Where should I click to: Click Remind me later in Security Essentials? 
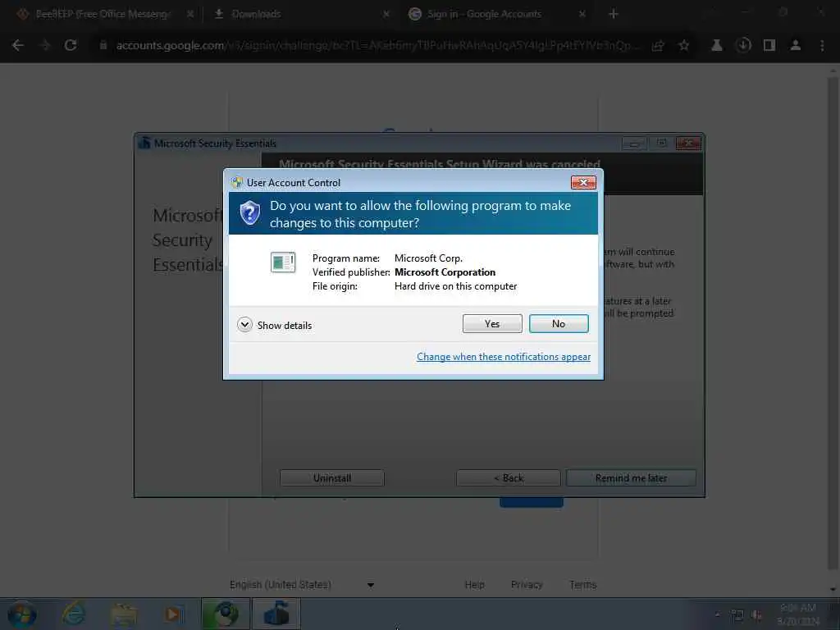(x=631, y=478)
